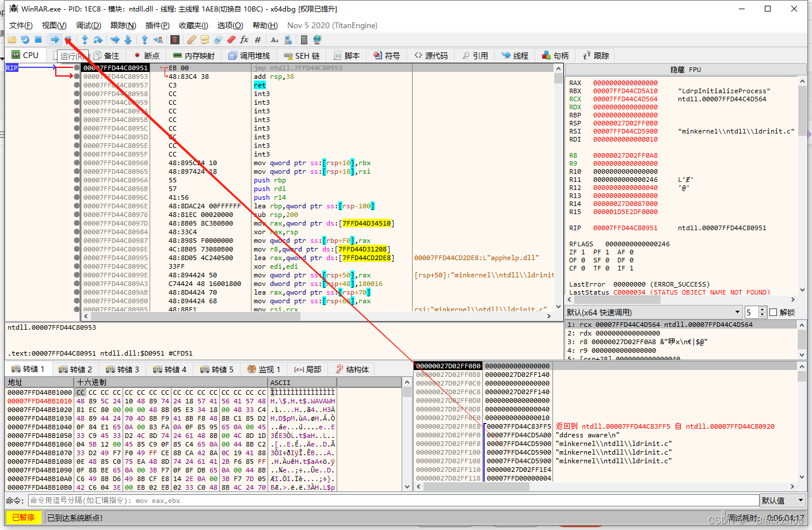This screenshot has height=530, width=812.
Task: Switch to the 内存映射 tab
Action: click(x=194, y=56)
